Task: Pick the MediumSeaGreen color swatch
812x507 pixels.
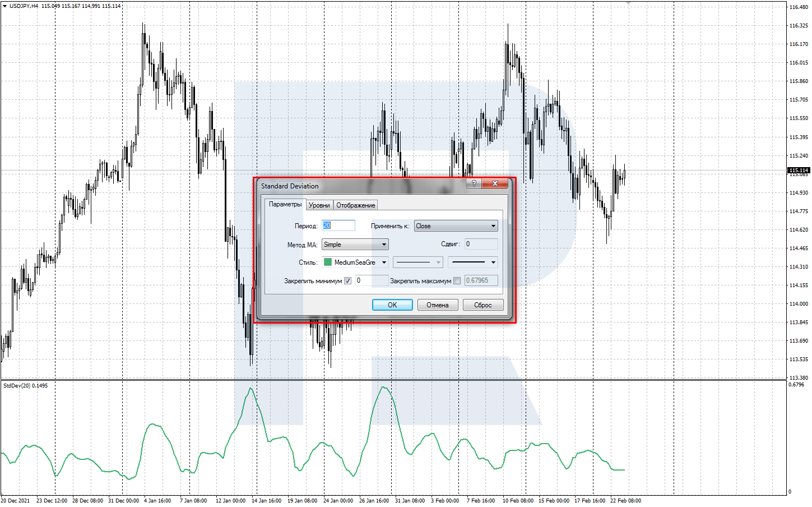Action: click(328, 262)
